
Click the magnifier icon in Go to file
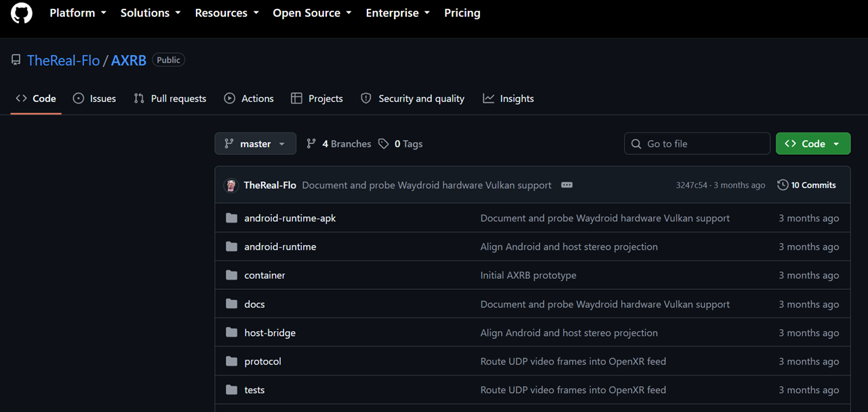tap(636, 143)
